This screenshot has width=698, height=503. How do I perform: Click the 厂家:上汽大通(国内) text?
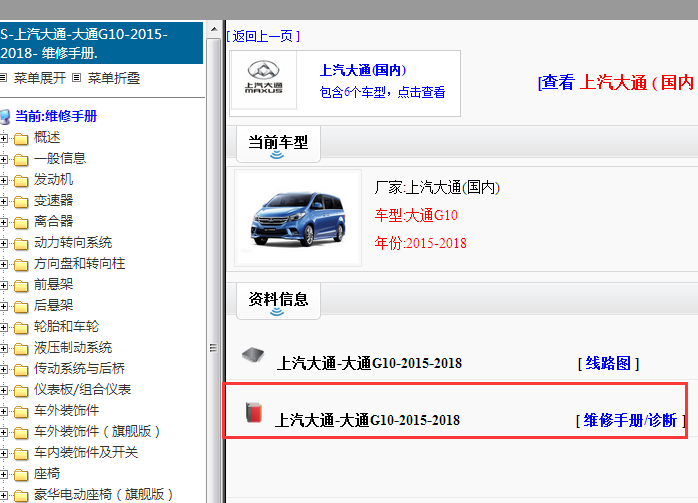coord(437,187)
